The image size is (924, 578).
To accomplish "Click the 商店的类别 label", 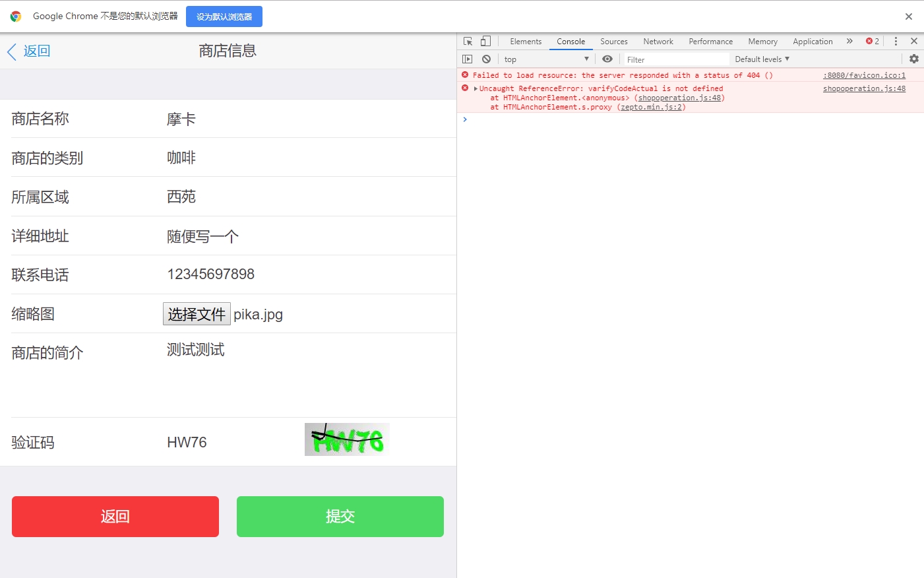I will pyautogui.click(x=47, y=158).
